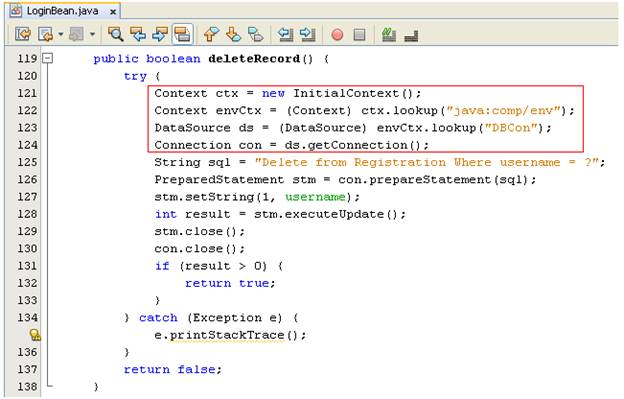Image resolution: width=624 pixels, height=399 pixels.
Task: Click catch (Exception e) clause
Action: click(x=211, y=317)
